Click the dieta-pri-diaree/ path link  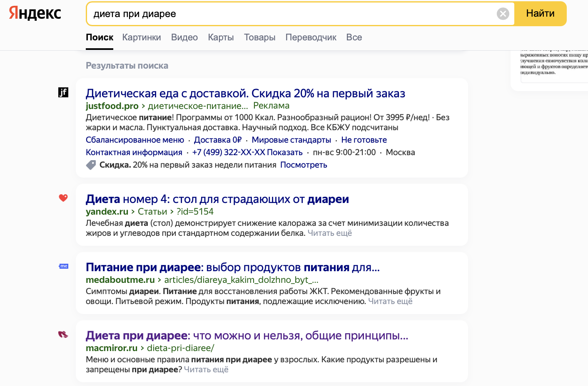(181, 348)
